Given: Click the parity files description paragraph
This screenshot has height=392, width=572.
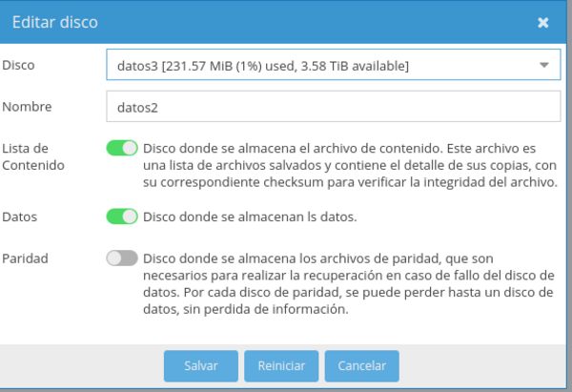Looking at the screenshot, I should pyautogui.click(x=347, y=283).
